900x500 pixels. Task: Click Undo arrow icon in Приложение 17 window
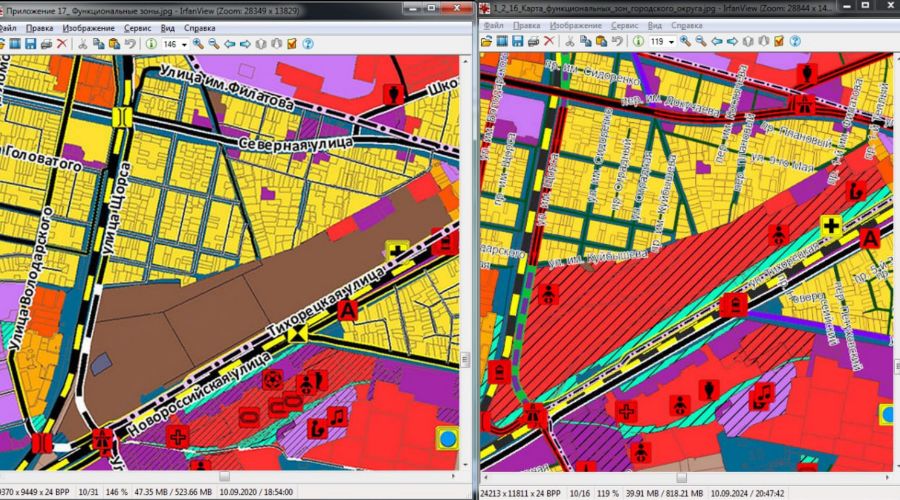(x=131, y=44)
